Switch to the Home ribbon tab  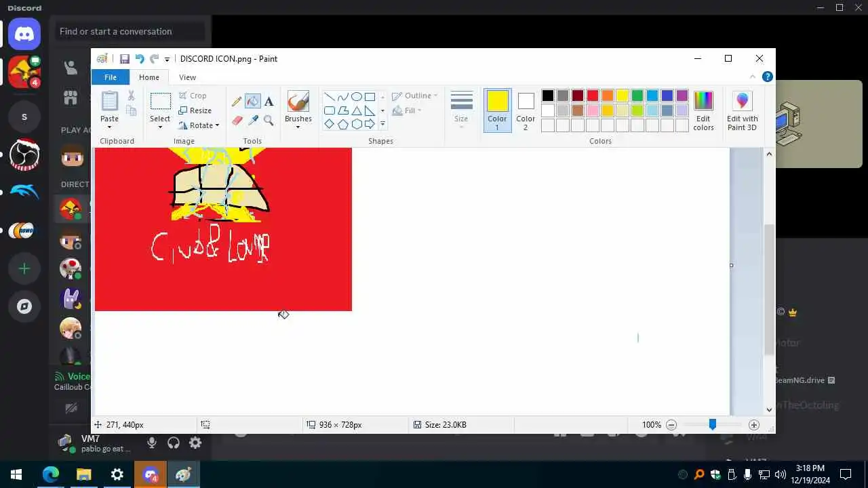(149, 77)
